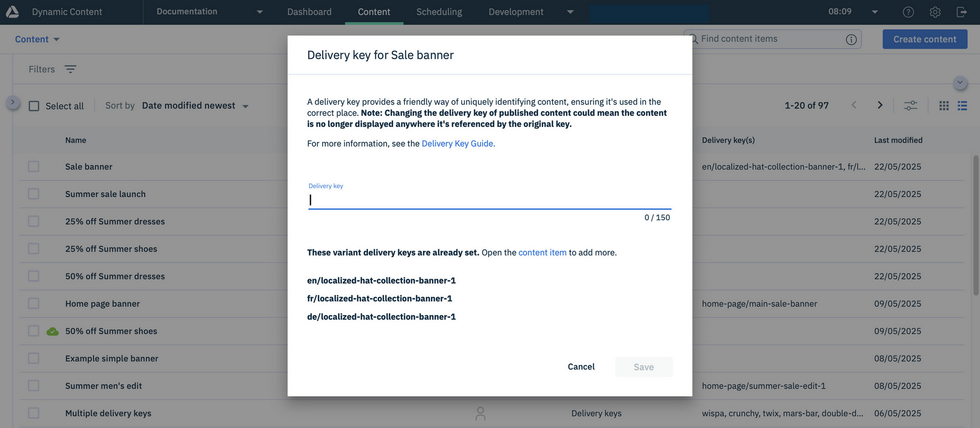Click the en/localized-hat-collection-banner-1 key in dialog
Screen dimensions: 980x428
pyautogui.click(x=381, y=281)
